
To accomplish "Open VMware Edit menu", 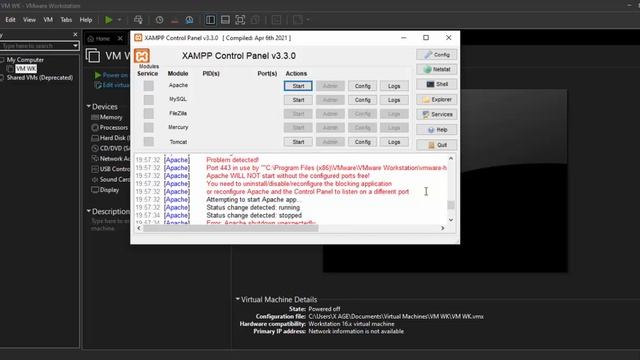I will [10, 20].
